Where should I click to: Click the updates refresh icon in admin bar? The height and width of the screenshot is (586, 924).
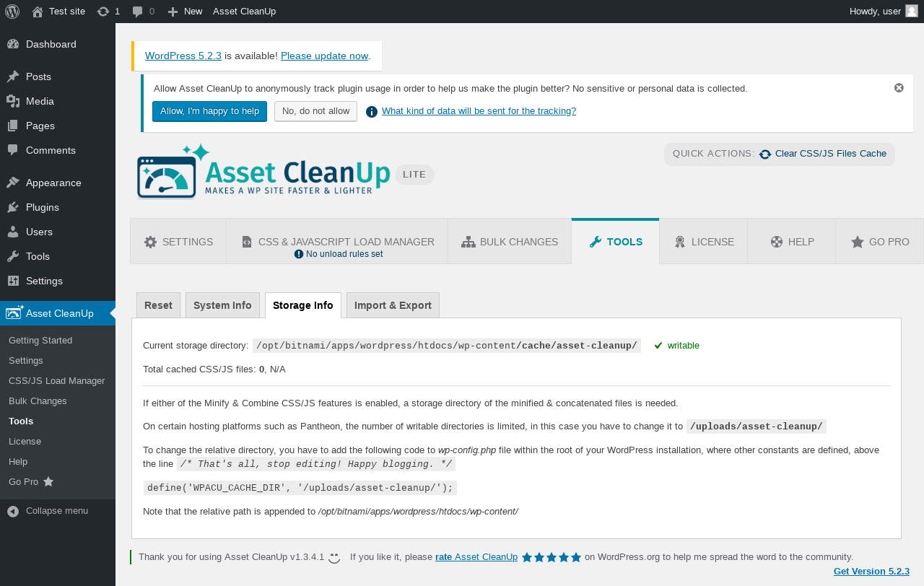tap(103, 12)
